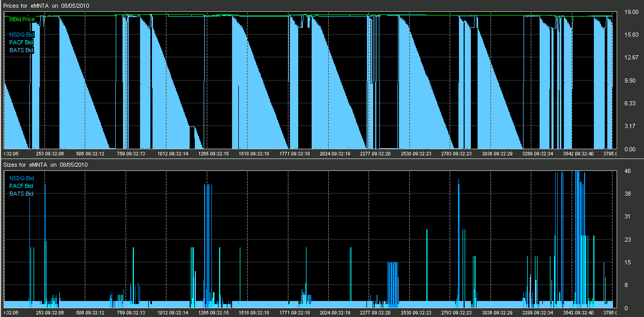The height and width of the screenshot is (317, 644).
Task: Click the 3.17 price axis label
Action: [x=630, y=126]
